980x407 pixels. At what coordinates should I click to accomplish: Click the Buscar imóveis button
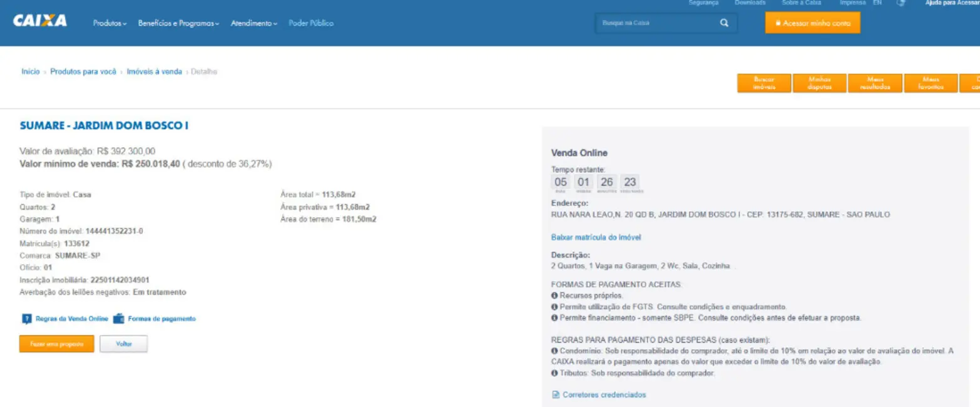764,83
